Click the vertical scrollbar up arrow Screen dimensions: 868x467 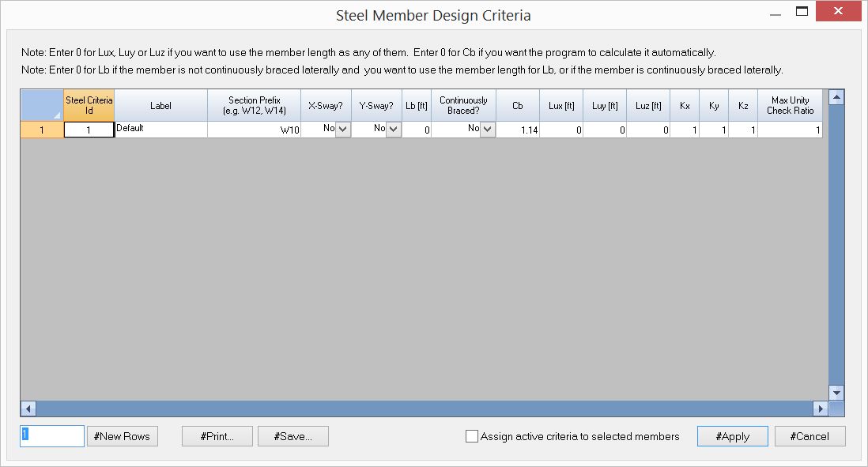pos(836,96)
